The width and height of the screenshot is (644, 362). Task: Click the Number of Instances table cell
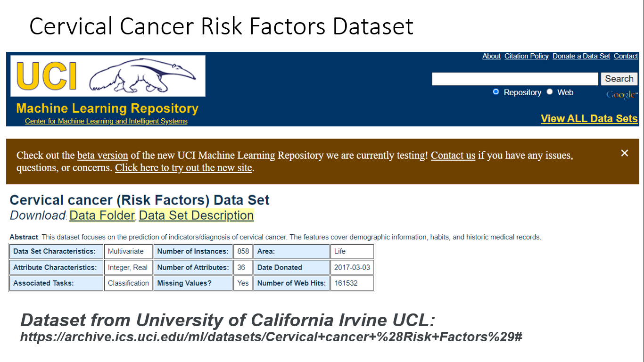click(x=193, y=251)
